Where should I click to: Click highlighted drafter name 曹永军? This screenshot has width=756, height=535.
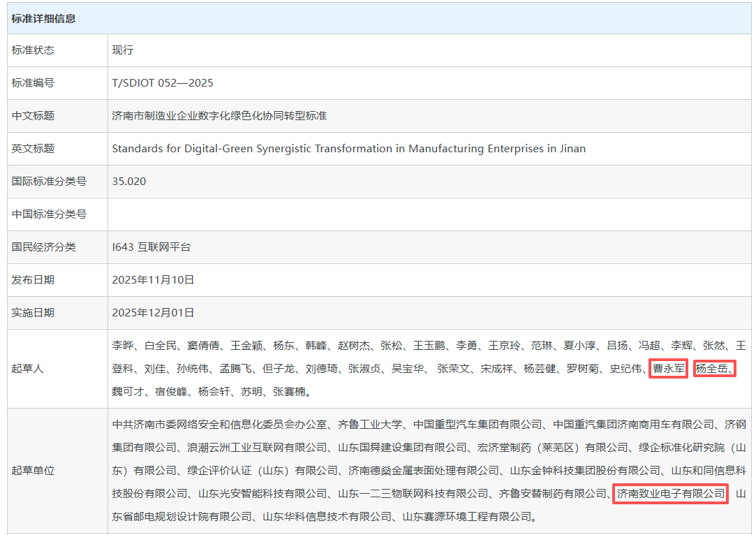click(668, 369)
